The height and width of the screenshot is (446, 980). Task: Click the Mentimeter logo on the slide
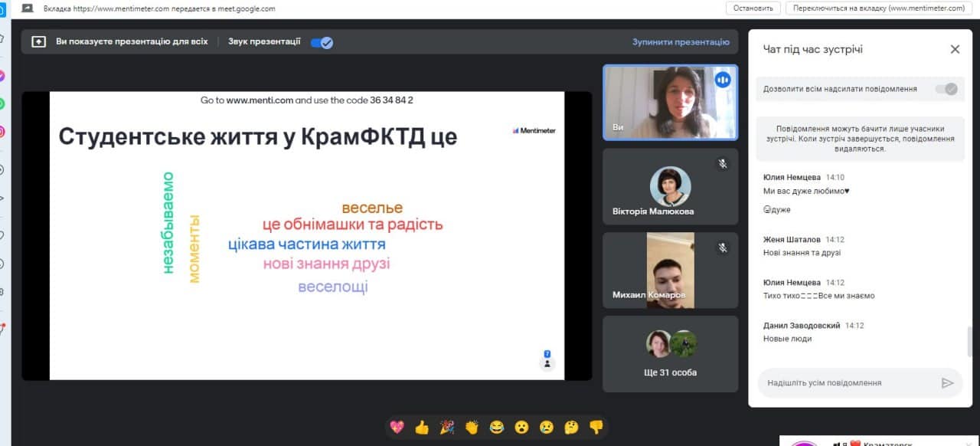coord(534,130)
